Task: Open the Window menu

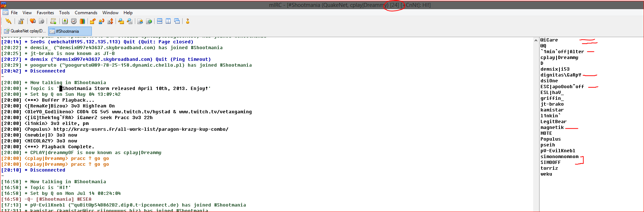Action: (110, 12)
